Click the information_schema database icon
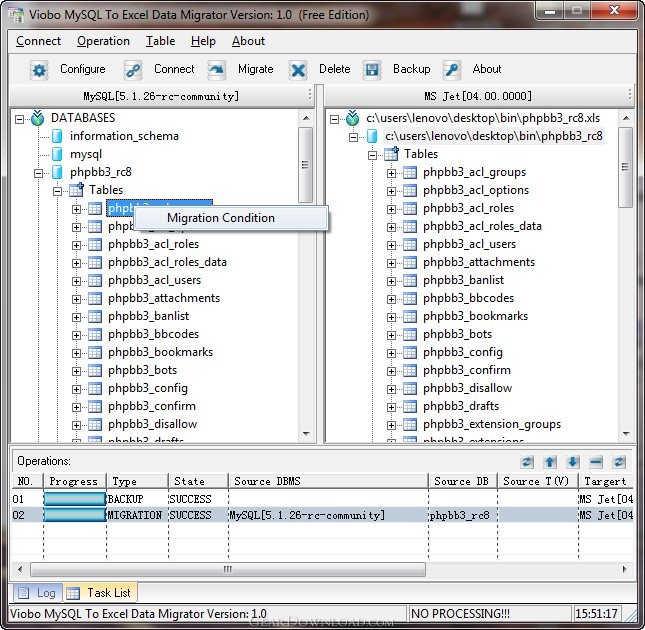 click(x=58, y=136)
